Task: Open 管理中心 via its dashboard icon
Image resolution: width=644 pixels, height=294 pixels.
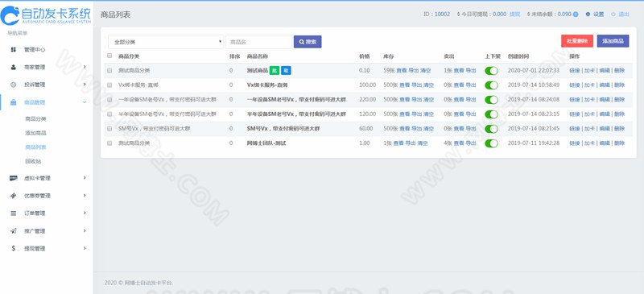Action: tap(14, 49)
